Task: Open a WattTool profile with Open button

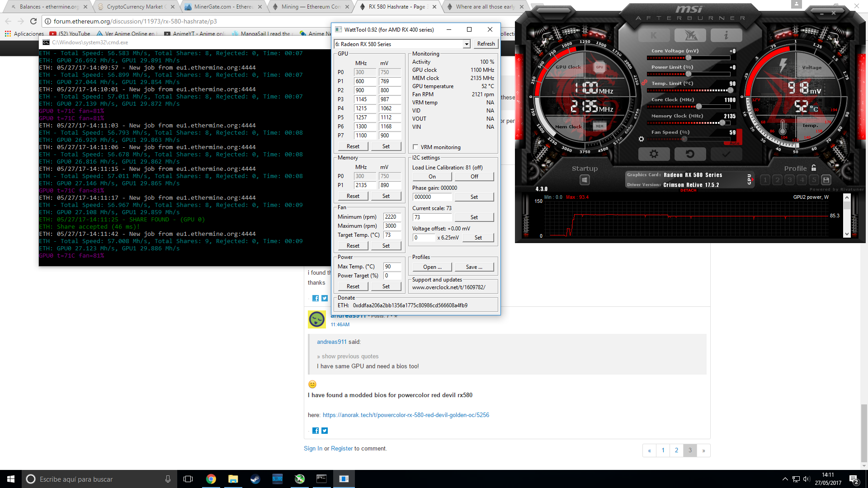Action: [x=432, y=267]
